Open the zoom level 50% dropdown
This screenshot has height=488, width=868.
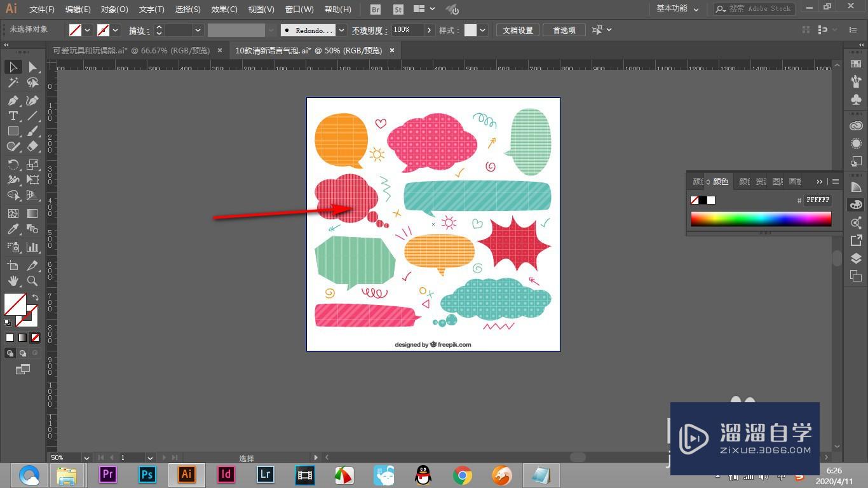pos(86,457)
